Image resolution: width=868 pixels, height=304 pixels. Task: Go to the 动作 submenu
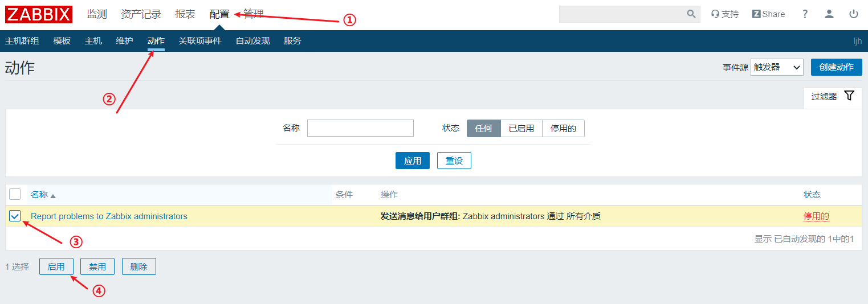[156, 41]
